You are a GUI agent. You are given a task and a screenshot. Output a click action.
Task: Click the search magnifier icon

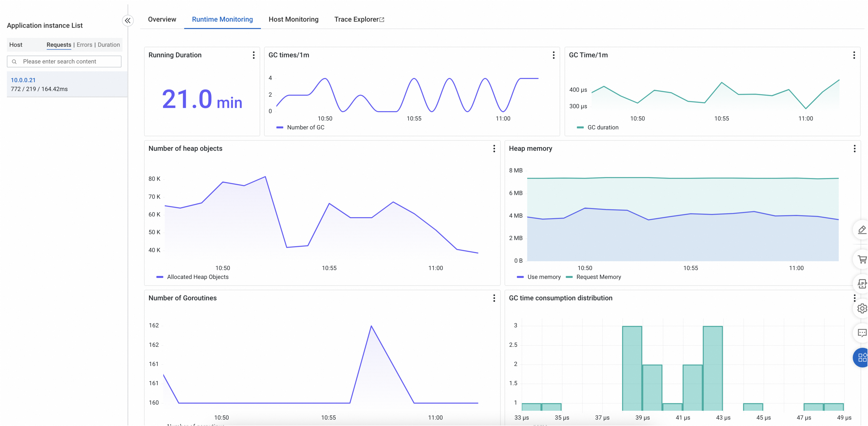[14, 62]
